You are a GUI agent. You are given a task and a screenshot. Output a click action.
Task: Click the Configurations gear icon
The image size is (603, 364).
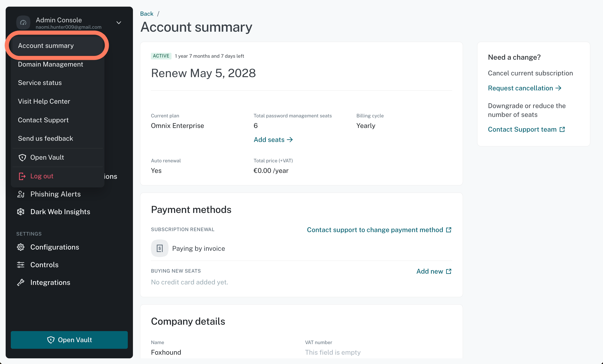pos(21,247)
